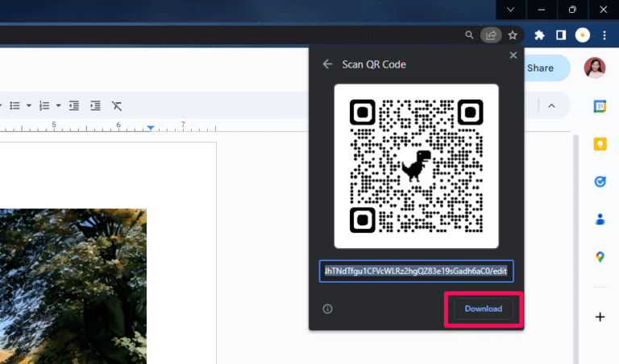
Task: Click the QR code URL input field
Action: tap(416, 271)
